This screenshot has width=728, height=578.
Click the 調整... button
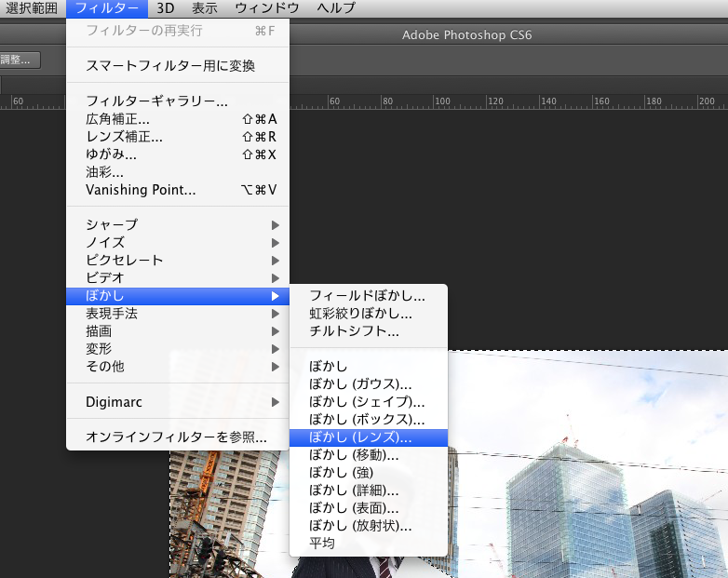click(17, 60)
